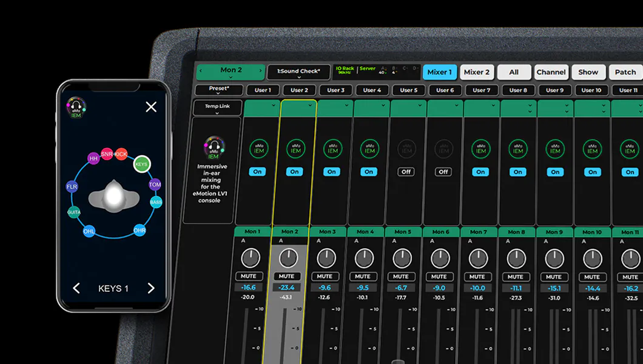Turn on IEM for Mon 6
This screenshot has width=643, height=364.
click(x=443, y=172)
